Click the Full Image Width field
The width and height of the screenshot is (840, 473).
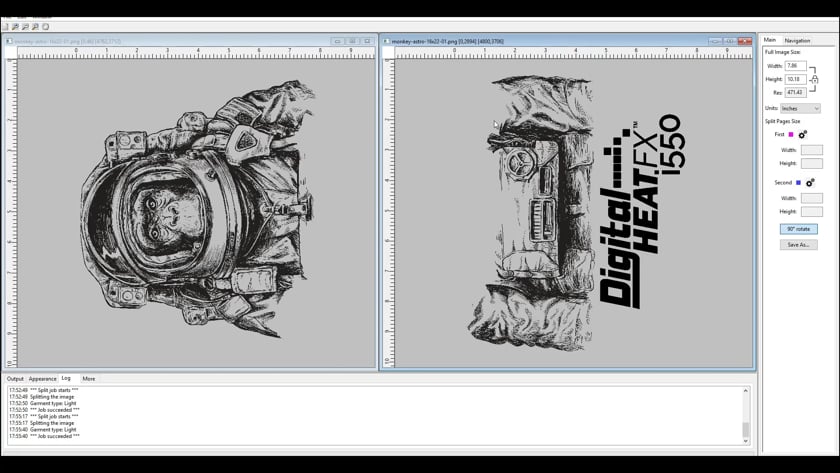(x=796, y=66)
